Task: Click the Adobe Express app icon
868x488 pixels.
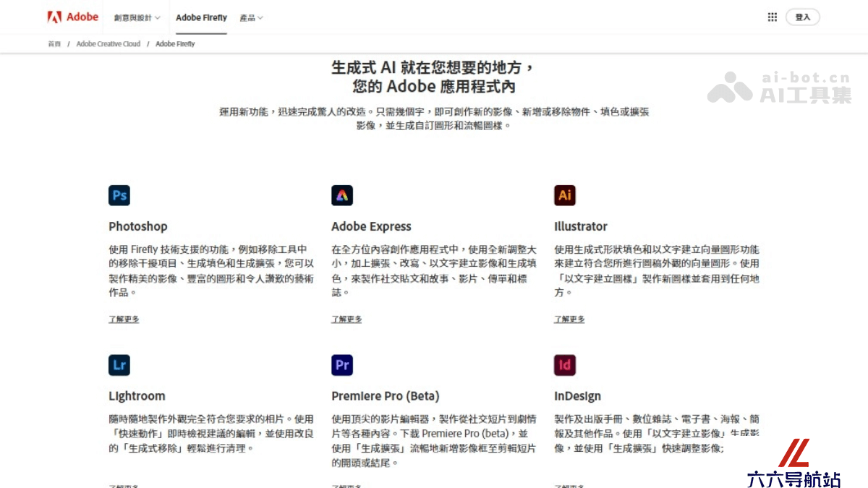Action: click(x=342, y=195)
